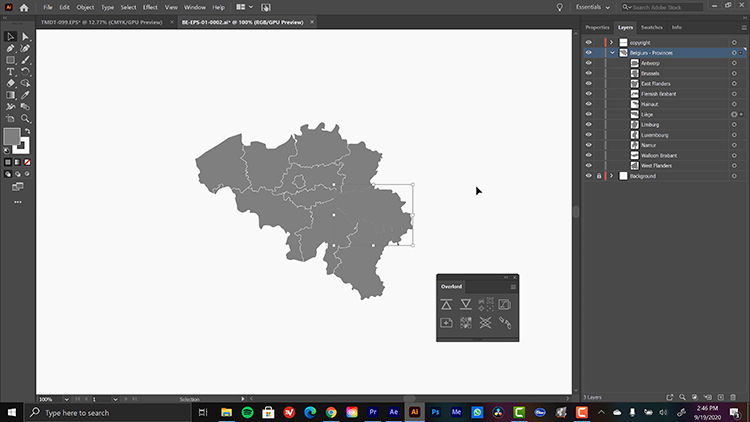Collapse the Belgium - Provinces layer
Viewport: 750px width, 422px height.
612,53
